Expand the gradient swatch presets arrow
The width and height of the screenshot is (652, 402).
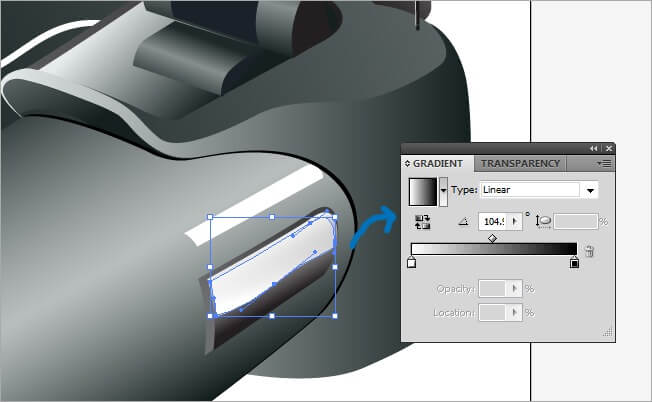[x=443, y=191]
